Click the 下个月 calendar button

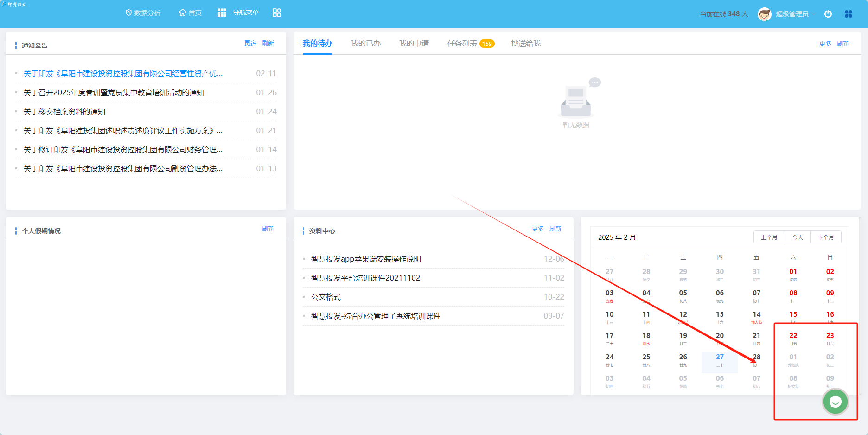click(825, 237)
